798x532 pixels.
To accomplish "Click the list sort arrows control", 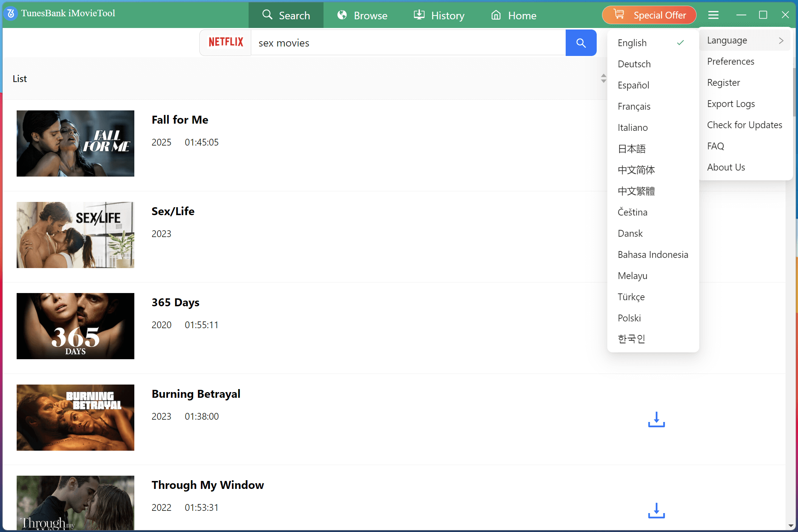I will pyautogui.click(x=604, y=78).
